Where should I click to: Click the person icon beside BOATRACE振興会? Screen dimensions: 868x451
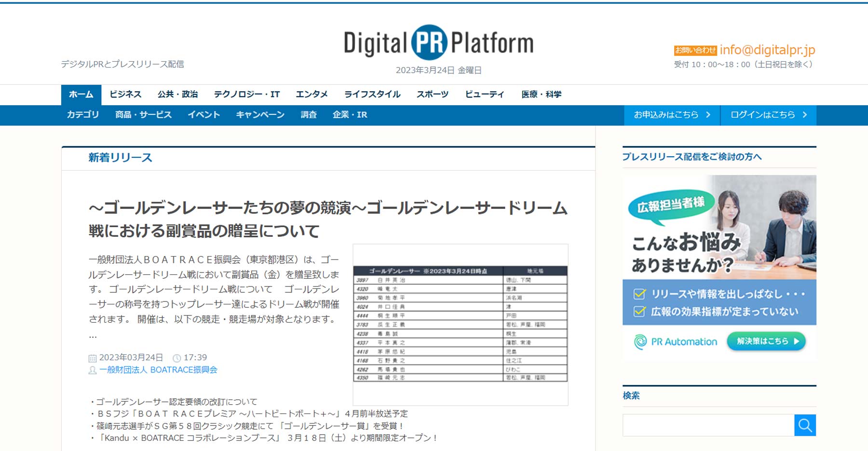pos(93,370)
